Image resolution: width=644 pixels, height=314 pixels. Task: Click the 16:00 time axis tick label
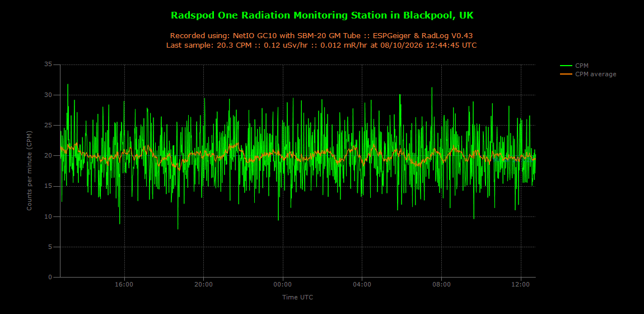coord(124,284)
